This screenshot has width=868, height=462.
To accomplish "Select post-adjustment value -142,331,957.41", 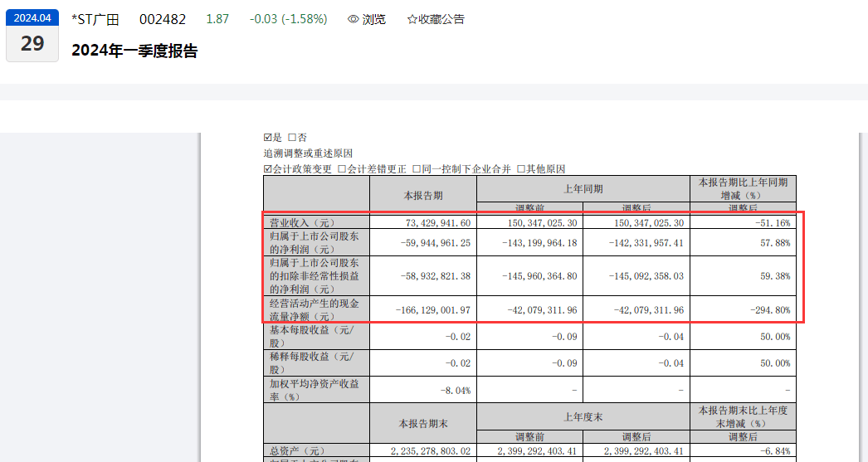I will click(x=646, y=243).
